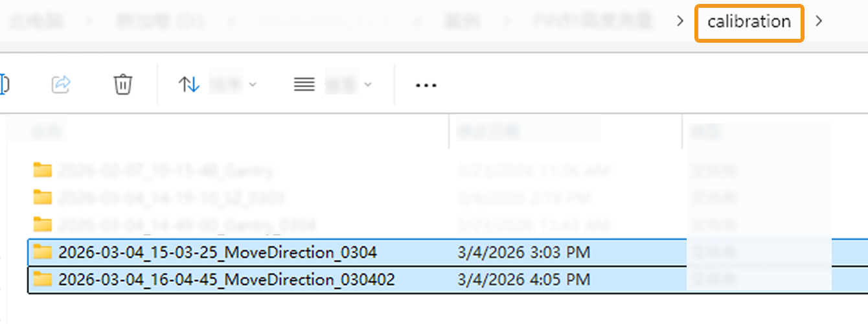
Task: Click the date modified column header
Action: [x=488, y=132]
